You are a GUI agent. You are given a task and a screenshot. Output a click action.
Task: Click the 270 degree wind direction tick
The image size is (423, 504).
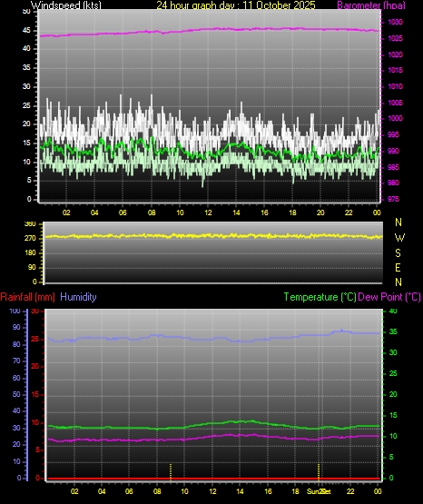pos(32,239)
